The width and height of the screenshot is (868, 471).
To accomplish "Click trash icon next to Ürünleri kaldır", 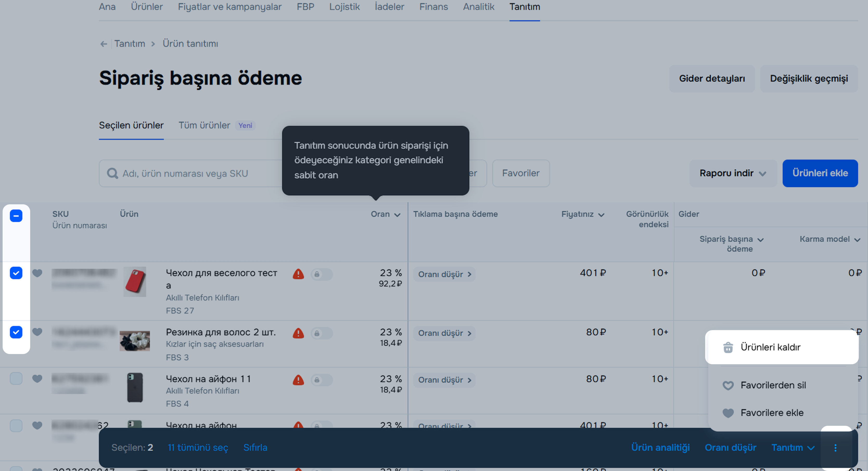I will 728,347.
